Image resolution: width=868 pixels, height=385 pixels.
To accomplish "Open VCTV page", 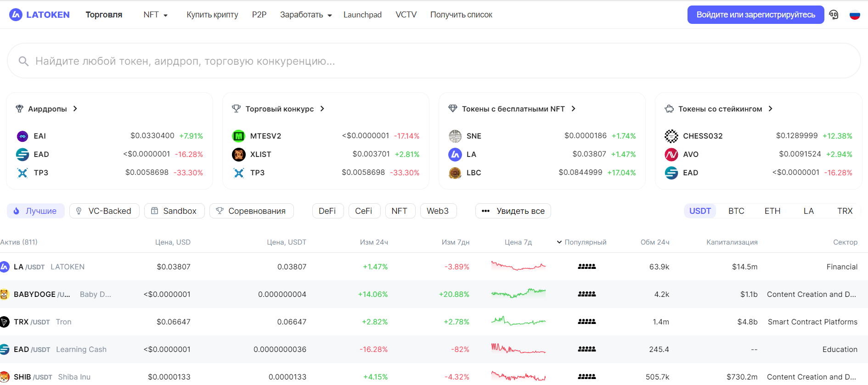I will pyautogui.click(x=406, y=15).
